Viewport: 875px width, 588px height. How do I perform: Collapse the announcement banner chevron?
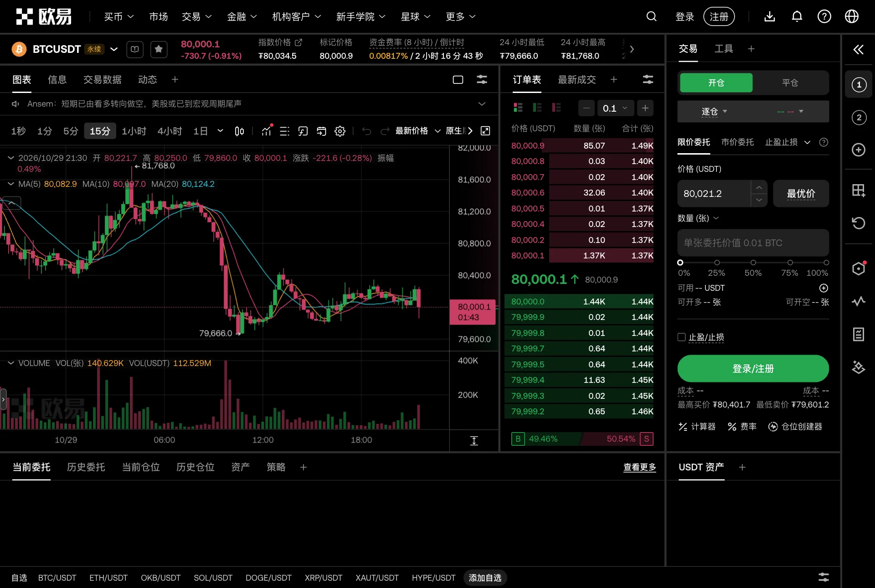482,104
